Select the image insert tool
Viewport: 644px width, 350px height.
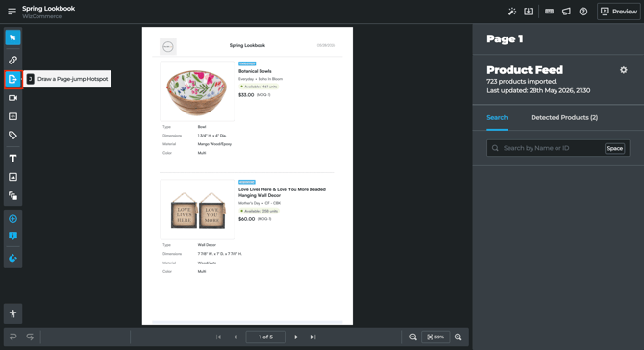12,177
